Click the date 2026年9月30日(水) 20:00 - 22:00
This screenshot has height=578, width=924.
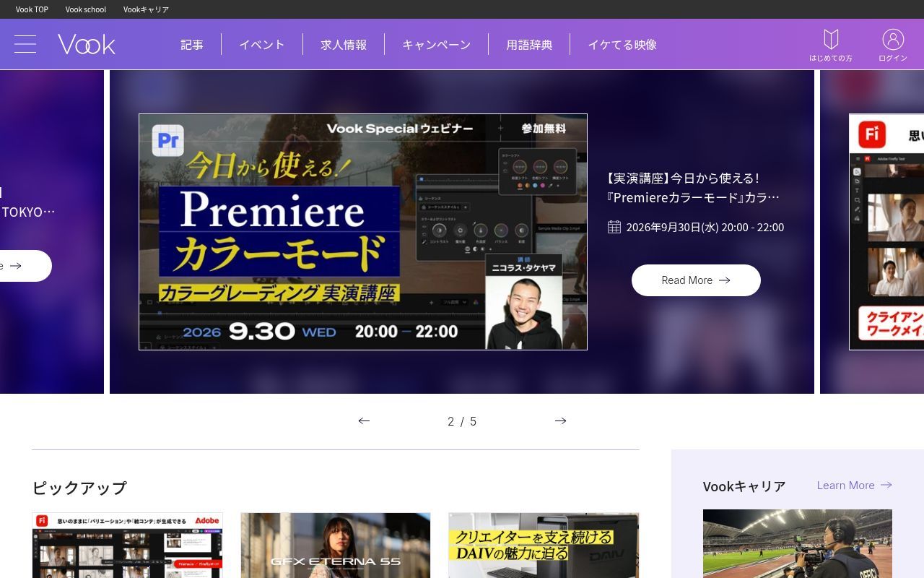point(705,227)
